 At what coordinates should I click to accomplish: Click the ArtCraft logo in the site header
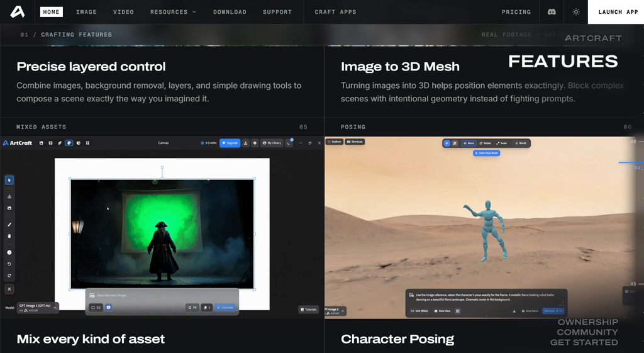pyautogui.click(x=17, y=12)
